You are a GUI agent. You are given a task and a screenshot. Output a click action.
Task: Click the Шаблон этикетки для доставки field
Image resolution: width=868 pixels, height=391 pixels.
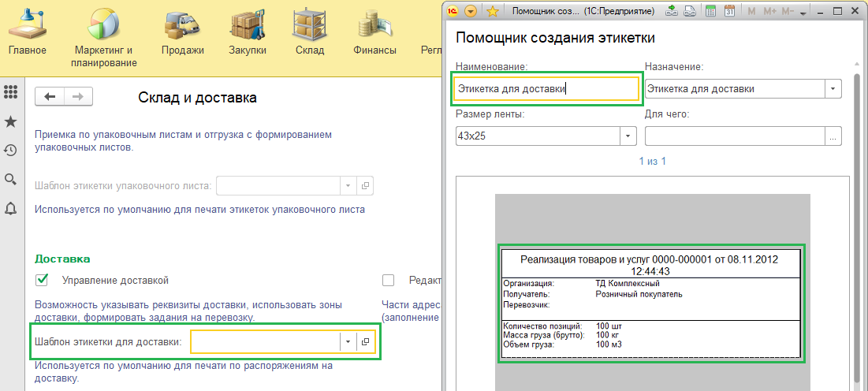pyautogui.click(x=265, y=342)
